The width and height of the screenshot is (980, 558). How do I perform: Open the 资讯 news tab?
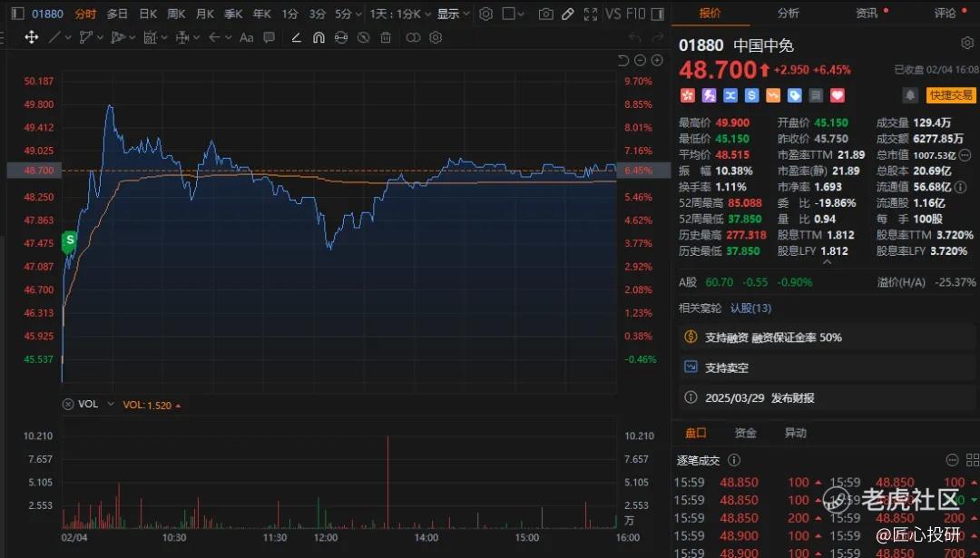coord(867,13)
